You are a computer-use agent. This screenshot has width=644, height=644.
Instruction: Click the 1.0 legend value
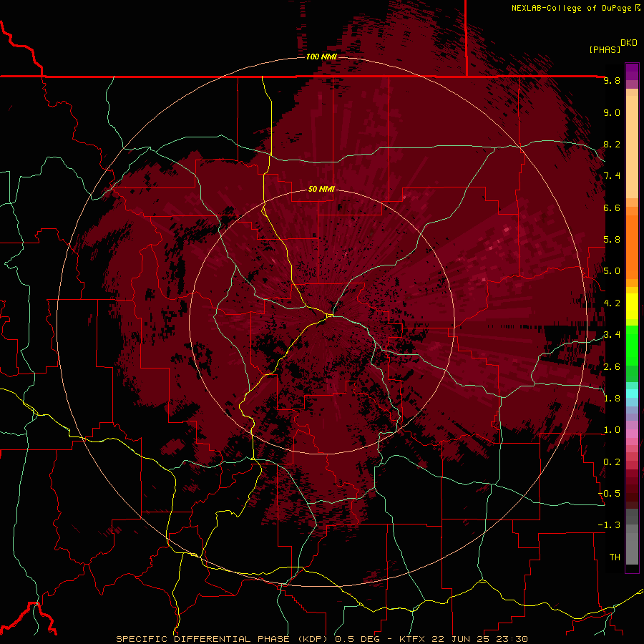tap(612, 430)
